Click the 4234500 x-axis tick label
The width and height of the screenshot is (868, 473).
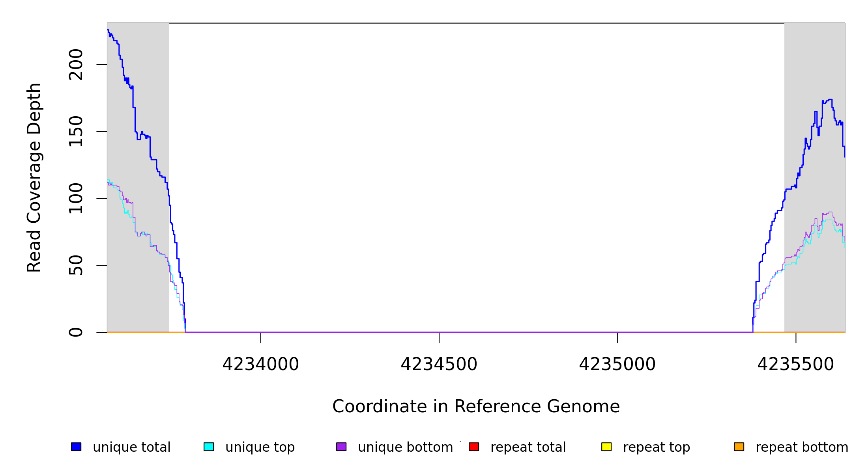(439, 364)
